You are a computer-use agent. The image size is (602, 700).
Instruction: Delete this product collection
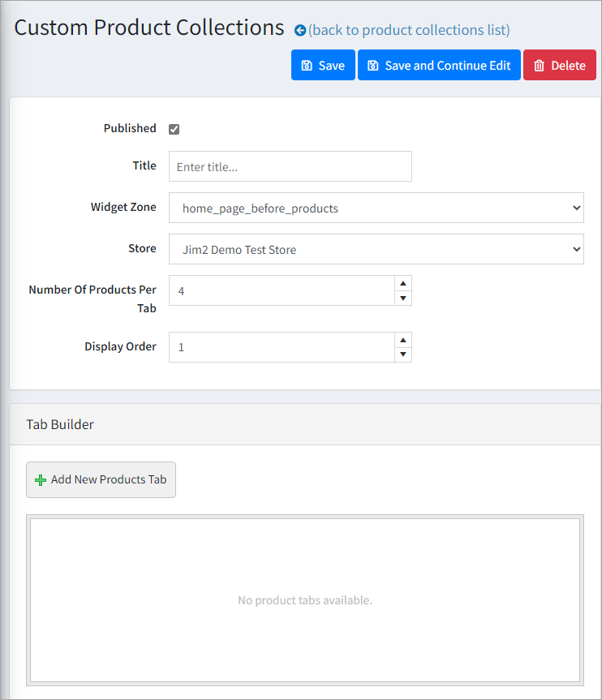(560, 66)
